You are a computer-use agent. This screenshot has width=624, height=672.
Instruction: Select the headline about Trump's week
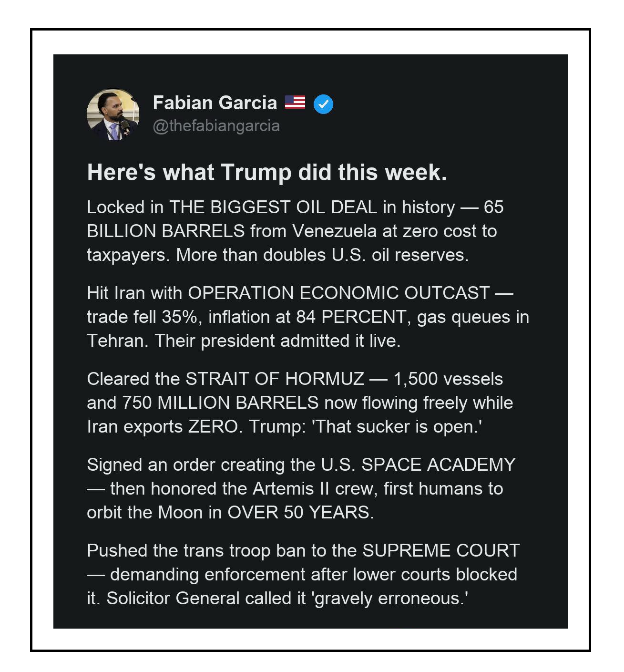[267, 173]
